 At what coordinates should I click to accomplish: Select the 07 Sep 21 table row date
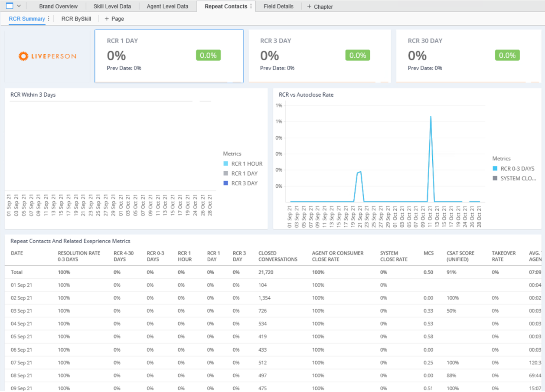[21, 363]
